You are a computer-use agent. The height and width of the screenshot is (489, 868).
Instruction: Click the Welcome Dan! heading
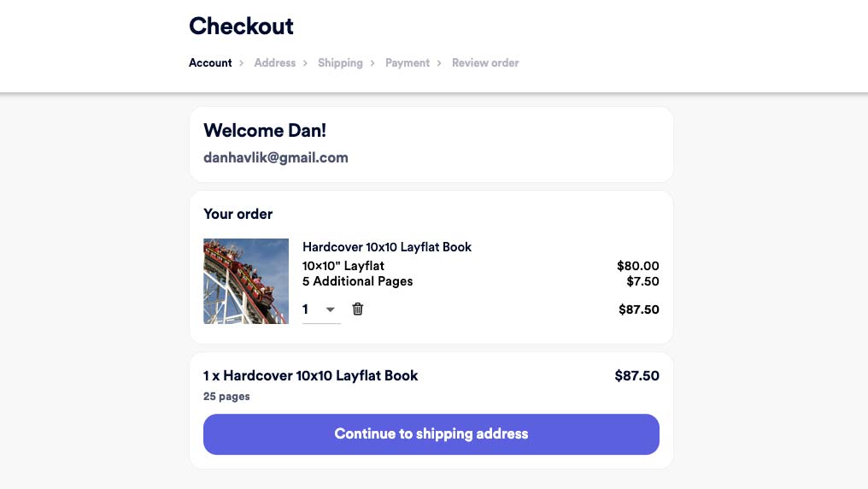[265, 131]
